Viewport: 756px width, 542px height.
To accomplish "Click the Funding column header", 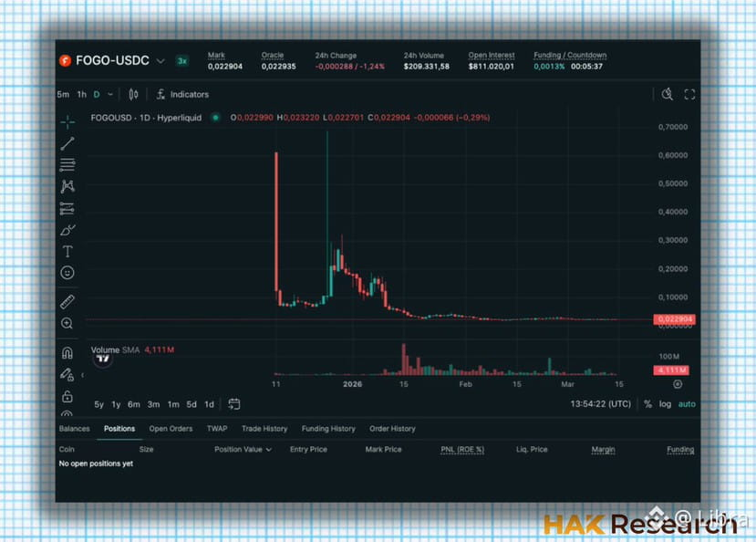I will click(x=680, y=450).
